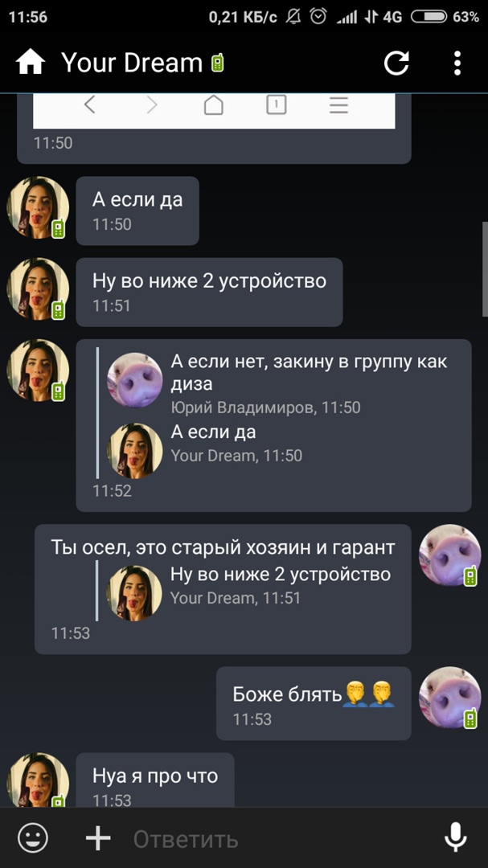
Task: Tap the plus attachment icon
Action: (98, 838)
